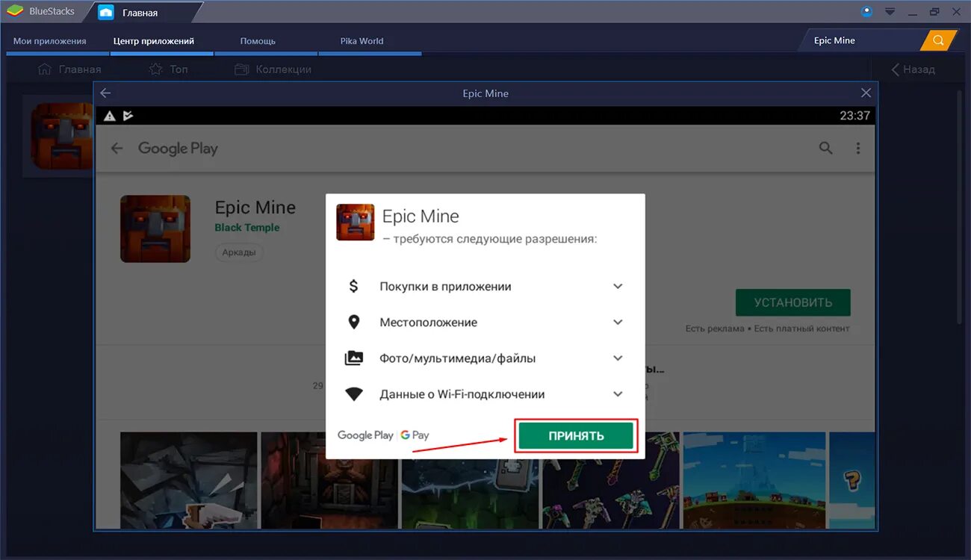Switch to Центр приложений tab
This screenshot has height=560, width=971.
(x=154, y=41)
